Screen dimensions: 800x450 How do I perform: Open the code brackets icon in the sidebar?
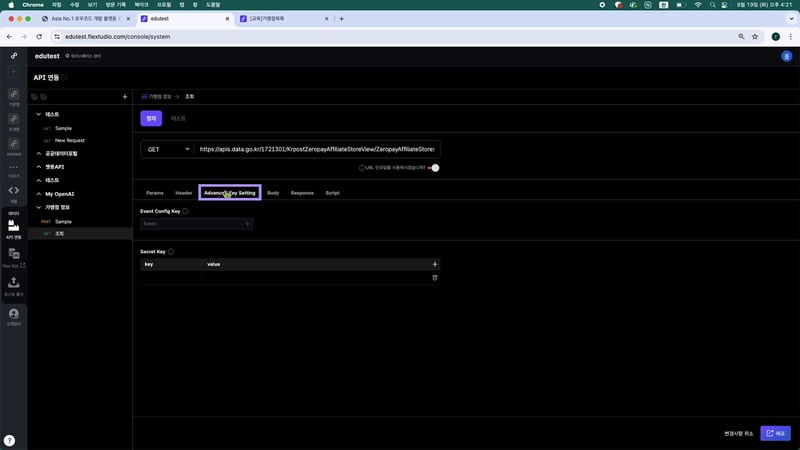tap(14, 190)
